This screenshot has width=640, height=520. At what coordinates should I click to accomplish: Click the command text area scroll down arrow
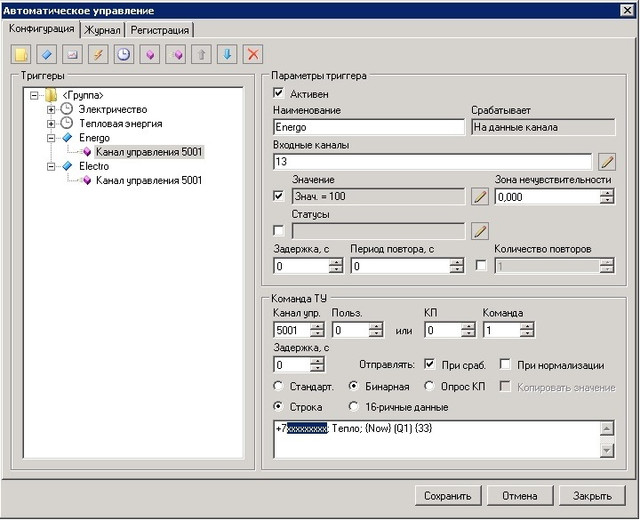pos(607,450)
